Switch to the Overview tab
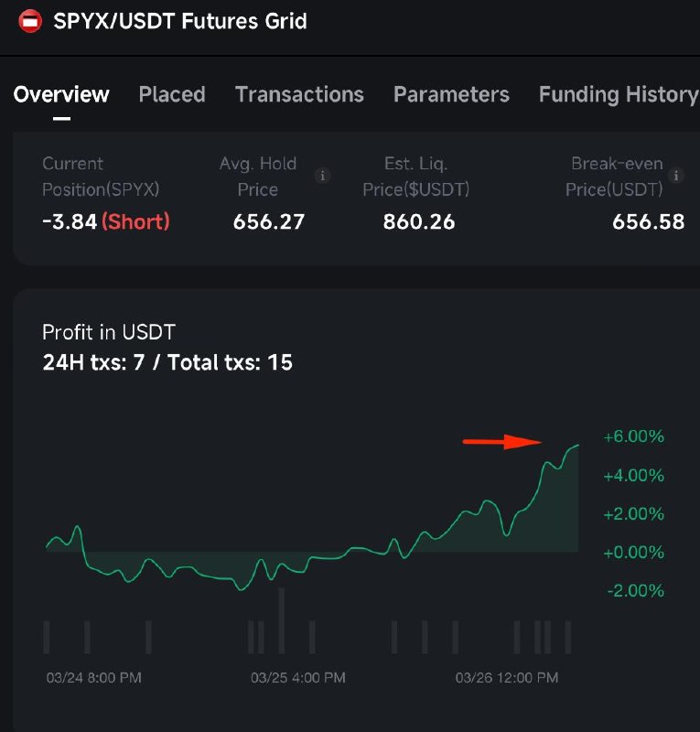Viewport: 700px width, 732px height. (61, 94)
